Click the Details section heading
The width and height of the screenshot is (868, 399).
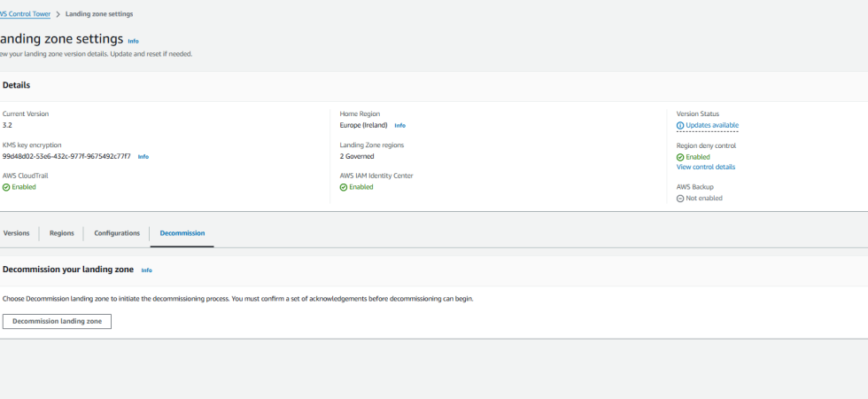tap(16, 85)
